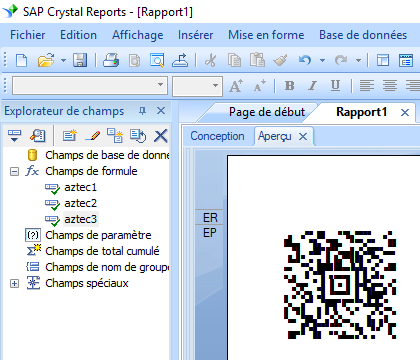Open the Base de données menu
Viewport: 420px width, 360px height.
tap(363, 35)
